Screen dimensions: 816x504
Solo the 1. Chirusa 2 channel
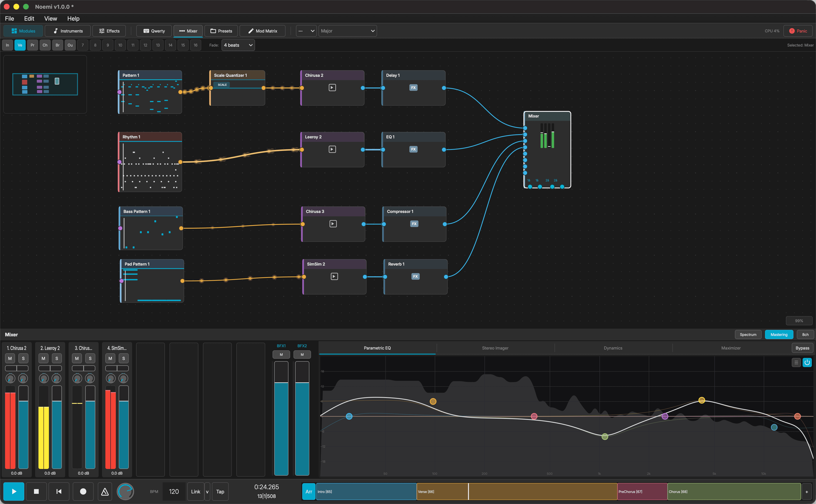[x=23, y=358]
